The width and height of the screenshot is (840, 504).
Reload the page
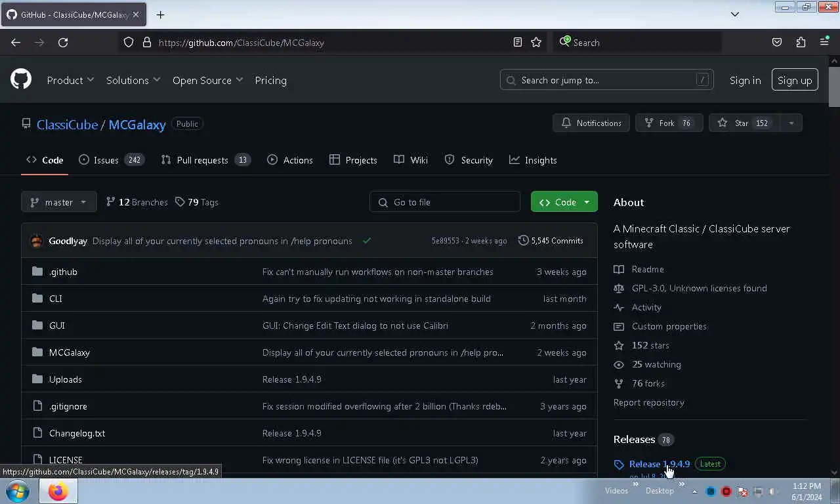(x=63, y=42)
